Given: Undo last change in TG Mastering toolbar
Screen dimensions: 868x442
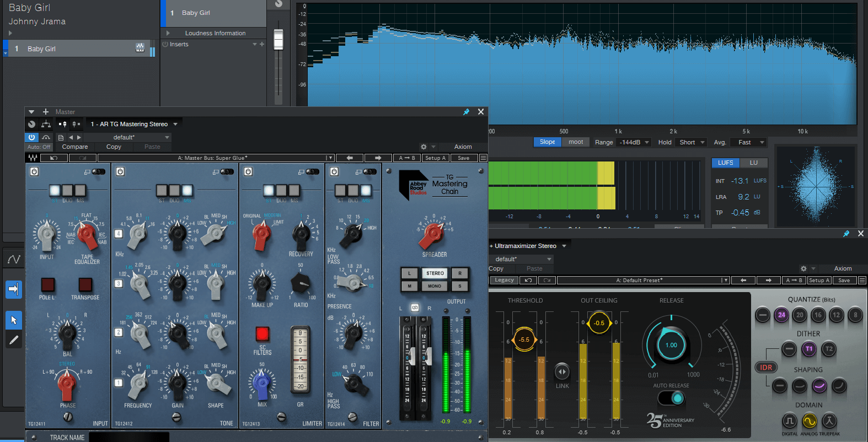Looking at the screenshot, I should point(53,158).
